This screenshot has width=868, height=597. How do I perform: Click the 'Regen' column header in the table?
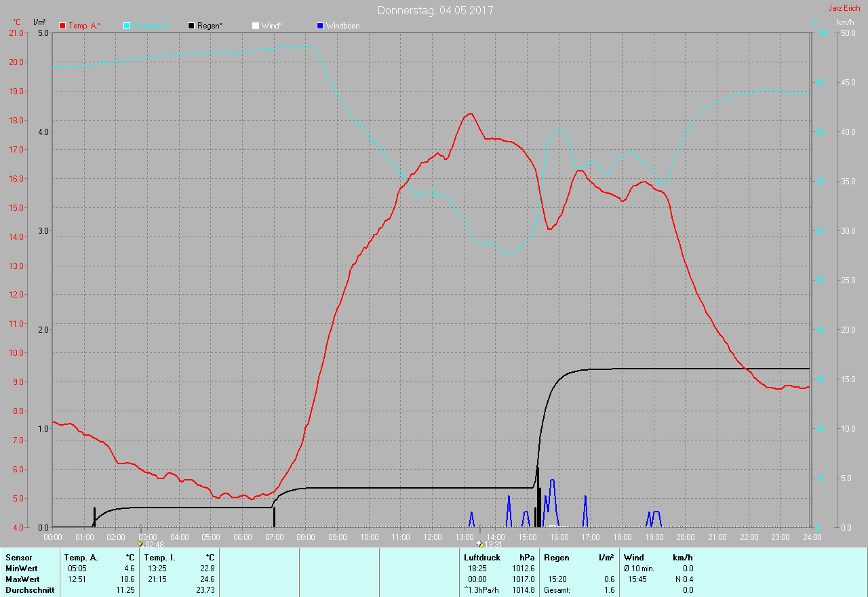pyautogui.click(x=557, y=558)
